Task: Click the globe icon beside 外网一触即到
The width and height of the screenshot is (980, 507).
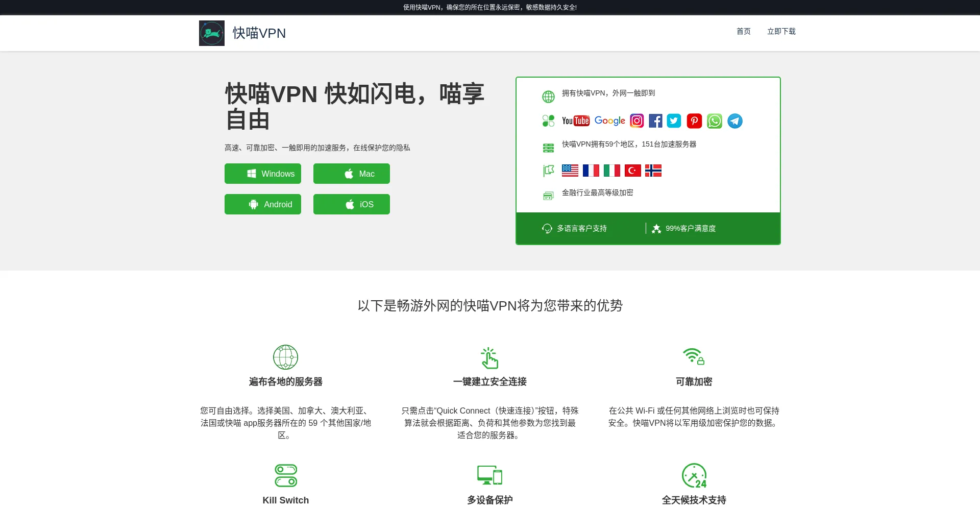Action: (x=548, y=96)
